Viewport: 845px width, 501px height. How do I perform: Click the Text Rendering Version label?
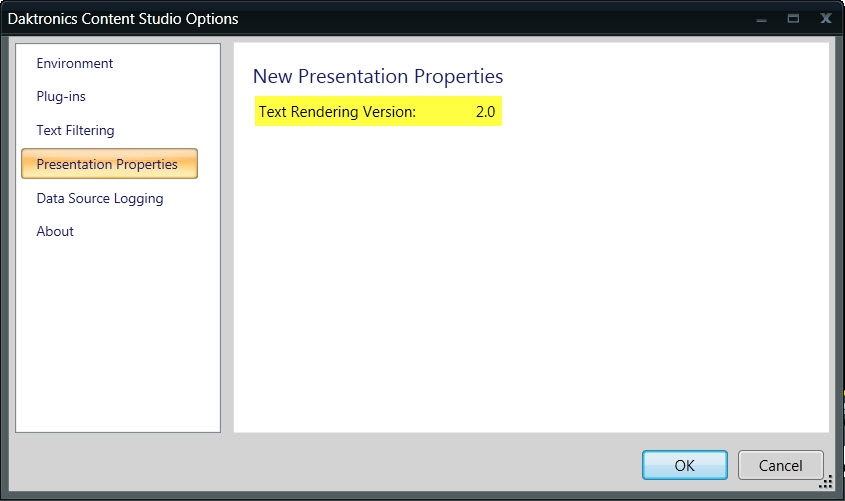[x=337, y=112]
